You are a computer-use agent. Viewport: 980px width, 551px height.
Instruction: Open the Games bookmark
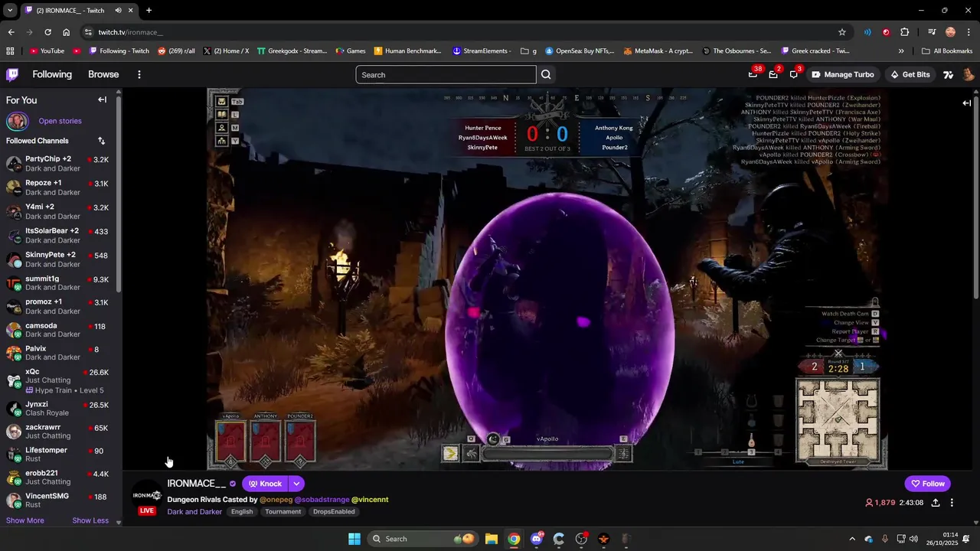click(x=350, y=51)
